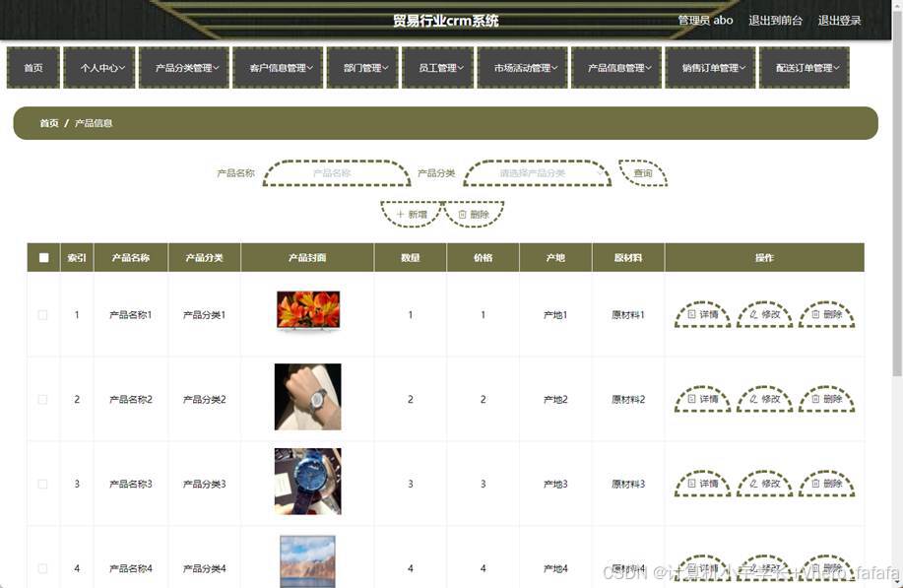This screenshot has height=588, width=903.
Task: Check the checkbox for 产品名称1 row
Action: [42, 315]
